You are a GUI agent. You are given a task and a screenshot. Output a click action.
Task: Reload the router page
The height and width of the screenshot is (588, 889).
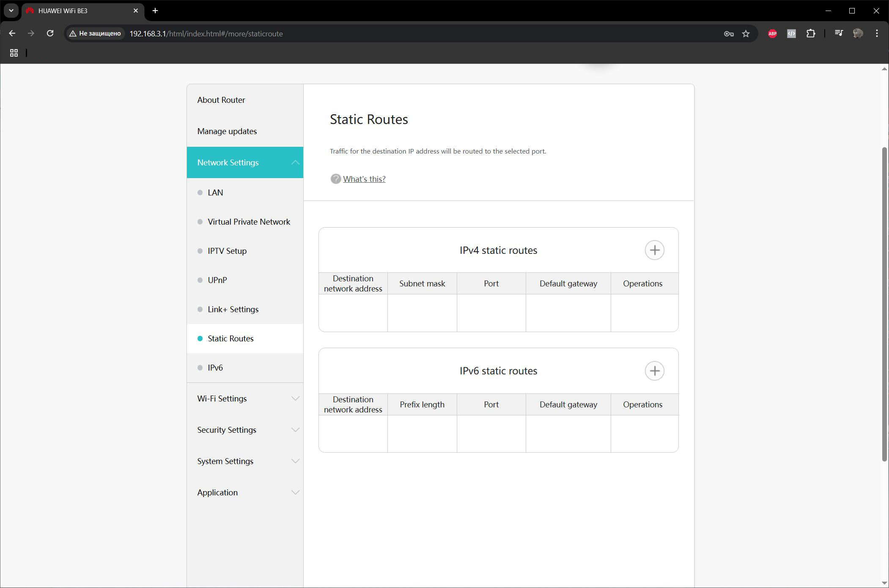(50, 33)
